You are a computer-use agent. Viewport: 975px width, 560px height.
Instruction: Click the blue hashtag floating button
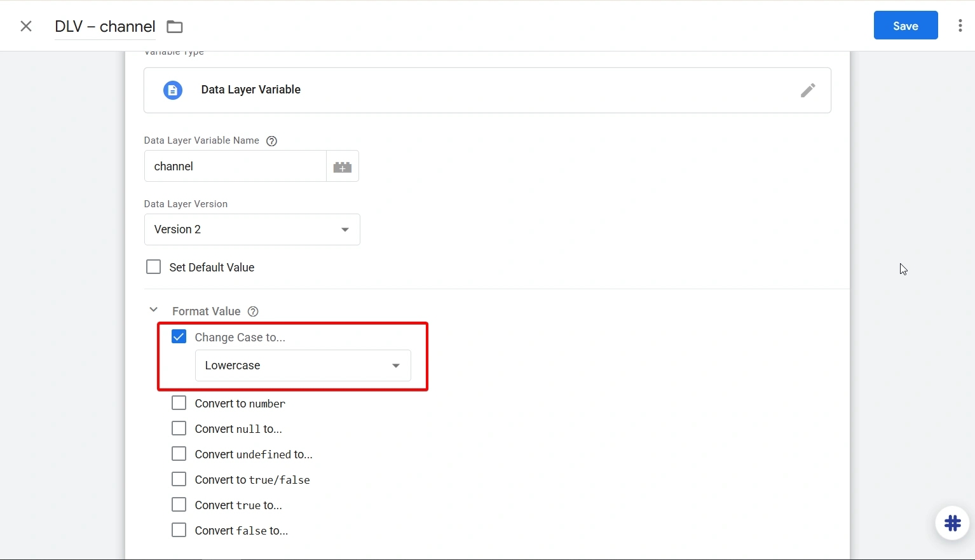point(952,523)
